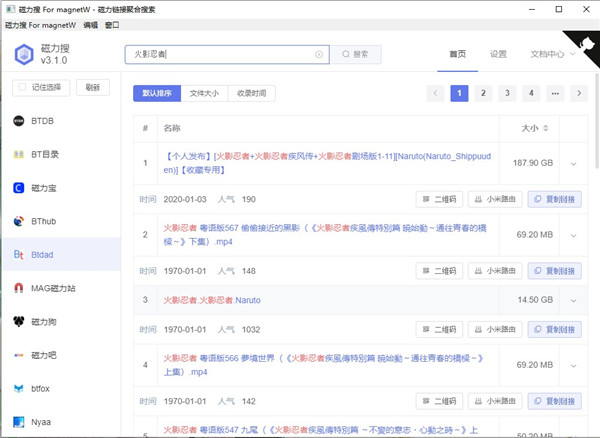Select the BThub source icon
The height and width of the screenshot is (438, 600).
18,221
